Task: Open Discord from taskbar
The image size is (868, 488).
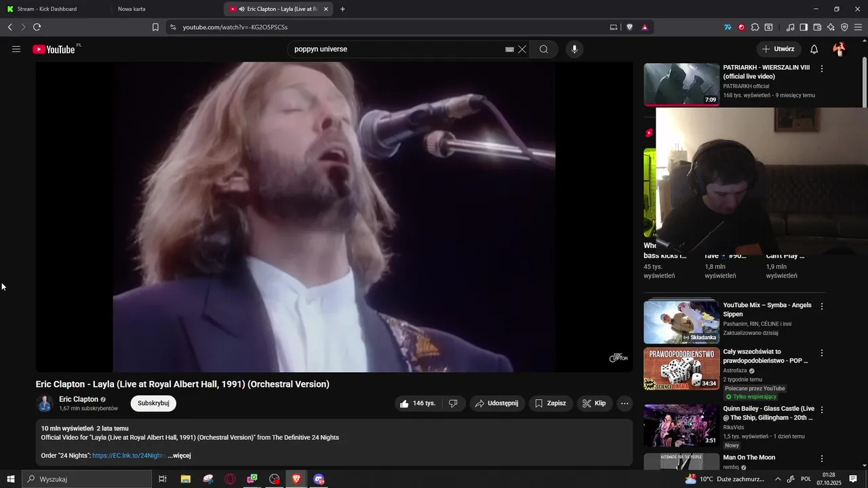Action: tap(319, 479)
